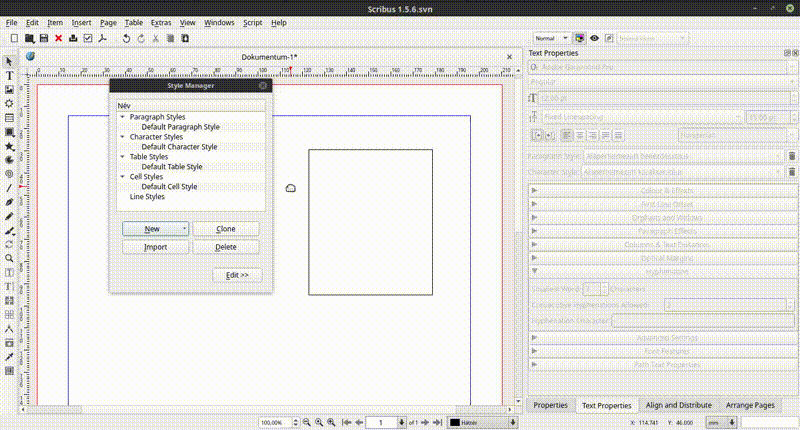Click the Clone button in Style Manager

226,229
